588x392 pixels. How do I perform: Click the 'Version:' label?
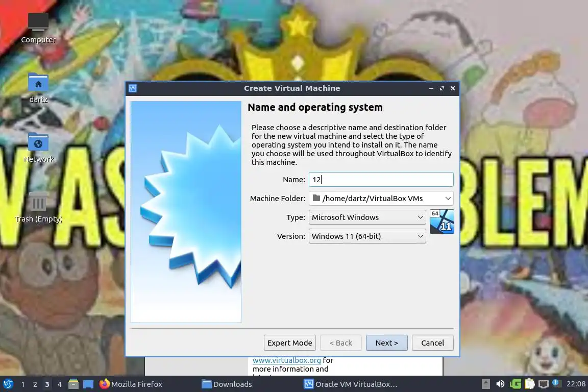tap(291, 236)
